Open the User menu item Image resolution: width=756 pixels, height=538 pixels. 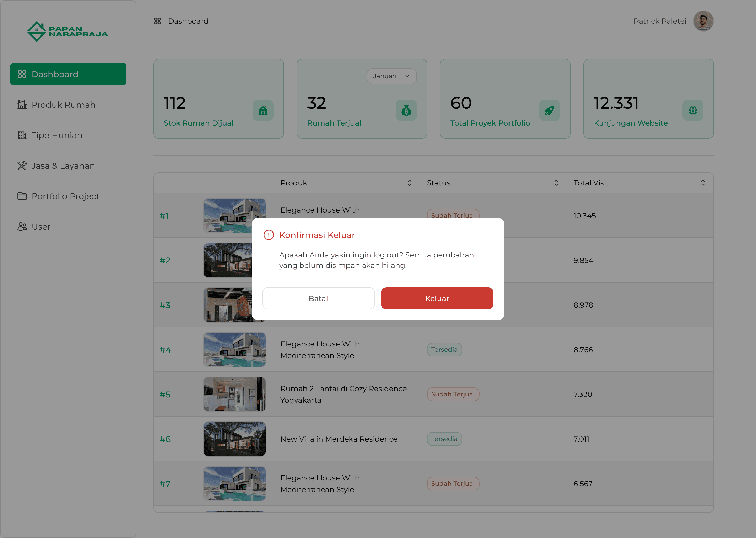41,227
